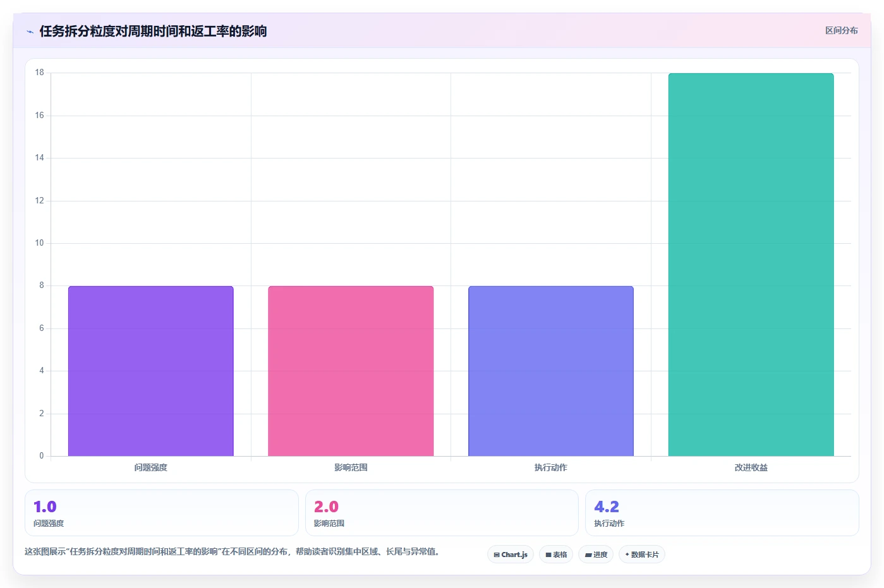Image resolution: width=884 pixels, height=588 pixels.
Task: Click the 区间分布 badge in the header
Action: tap(841, 30)
